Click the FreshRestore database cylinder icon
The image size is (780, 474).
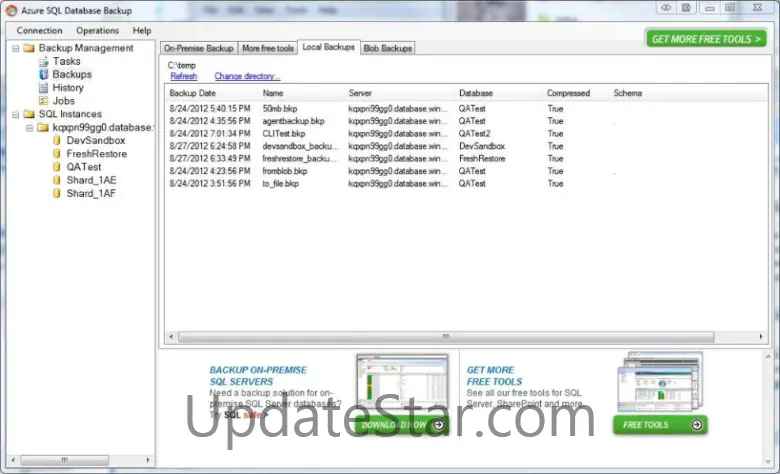point(57,154)
